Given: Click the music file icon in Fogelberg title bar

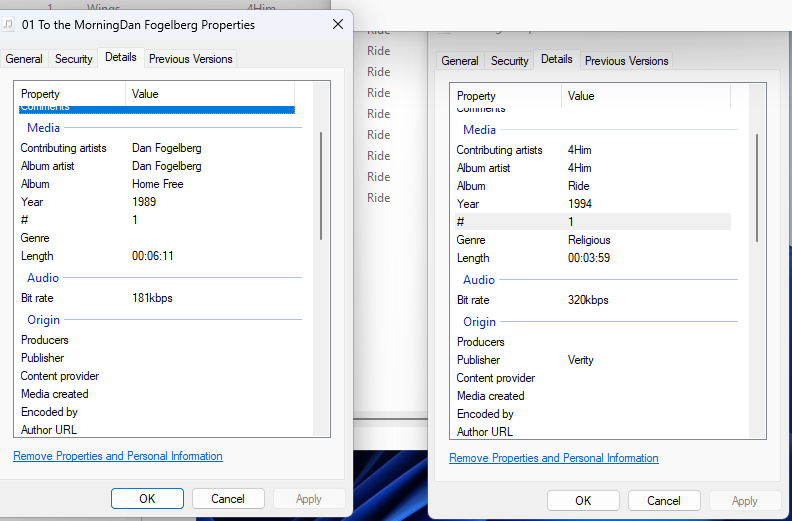Looking at the screenshot, I should coord(8,24).
